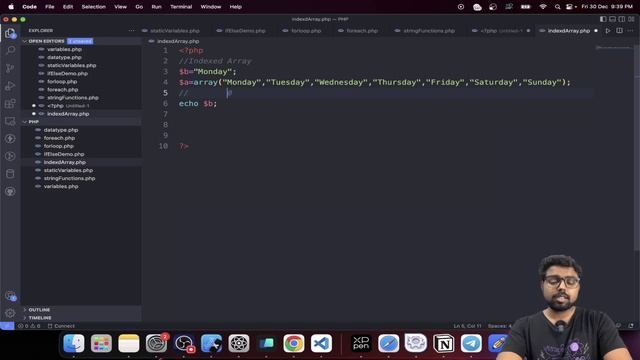This screenshot has height=360, width=640.
Task: Open the editor More Actions ellipsis
Action: (x=631, y=31)
